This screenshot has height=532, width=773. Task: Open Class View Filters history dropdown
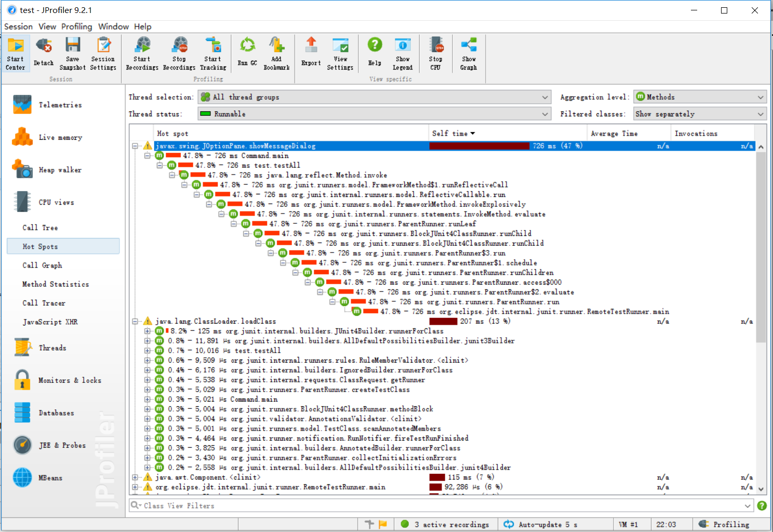tap(748, 506)
